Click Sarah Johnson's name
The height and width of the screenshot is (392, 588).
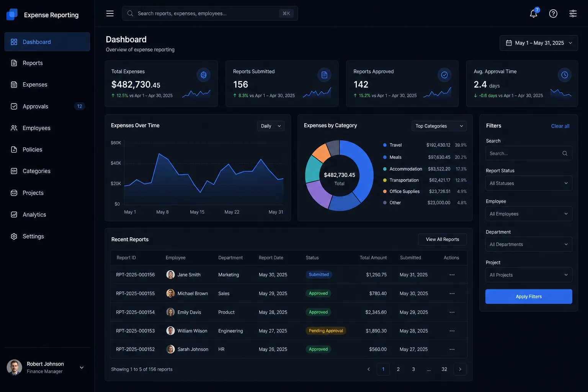pyautogui.click(x=193, y=350)
